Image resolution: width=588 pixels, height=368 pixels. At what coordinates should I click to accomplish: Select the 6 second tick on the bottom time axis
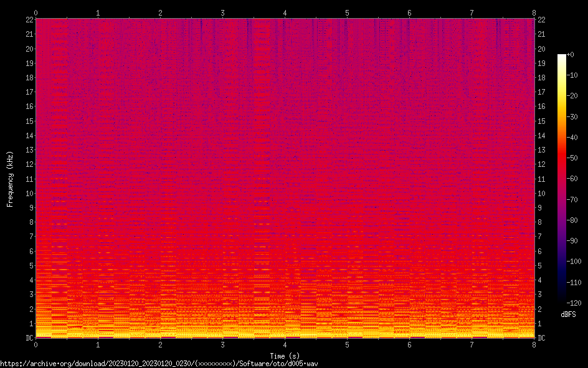409,344
